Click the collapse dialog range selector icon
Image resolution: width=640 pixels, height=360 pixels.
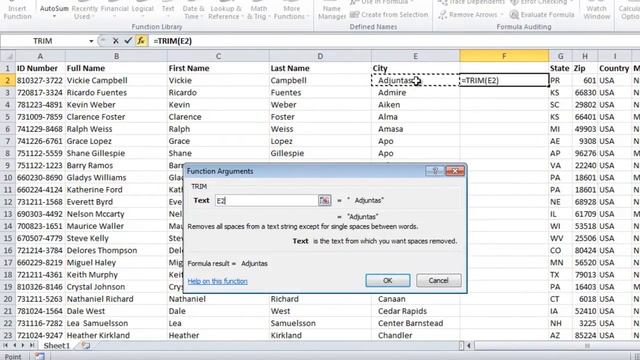click(x=324, y=200)
